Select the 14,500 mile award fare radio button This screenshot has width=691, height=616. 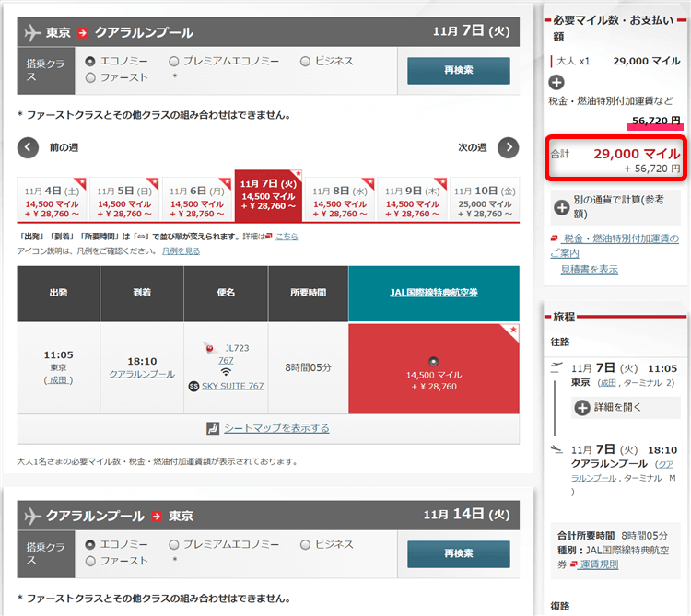click(434, 360)
